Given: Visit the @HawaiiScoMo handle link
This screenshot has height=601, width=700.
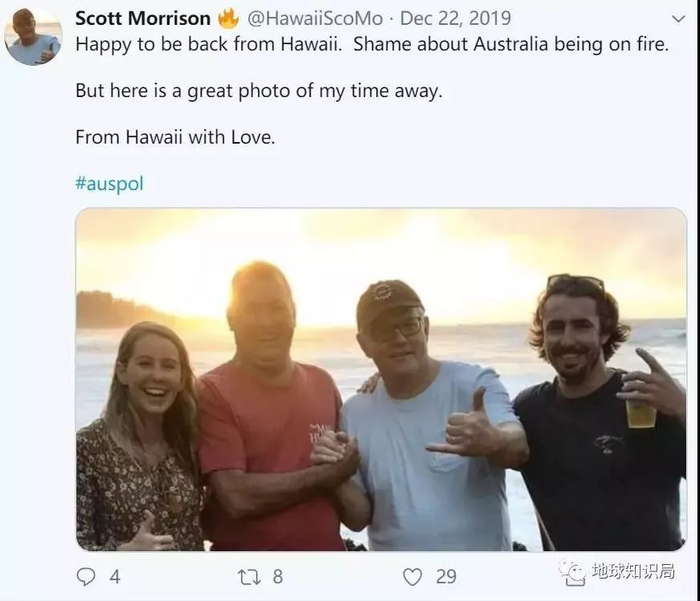Looking at the screenshot, I should pyautogui.click(x=315, y=18).
